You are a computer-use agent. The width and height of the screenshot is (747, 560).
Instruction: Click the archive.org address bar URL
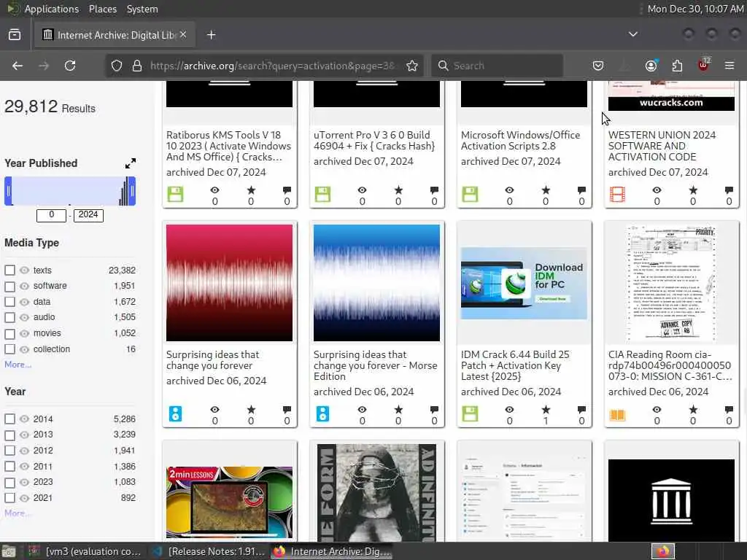coord(272,66)
